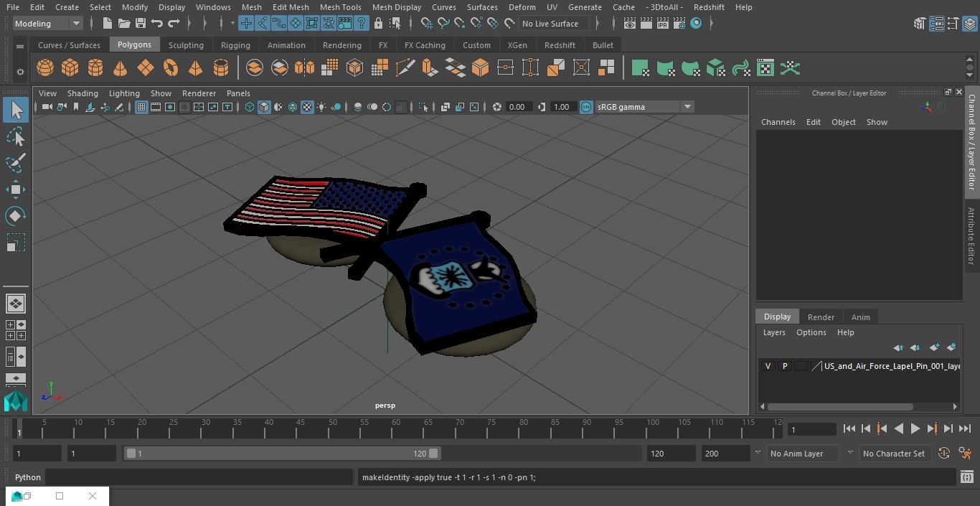The height and width of the screenshot is (506, 980).
Task: Play the animation forwards
Action: pyautogui.click(x=915, y=428)
